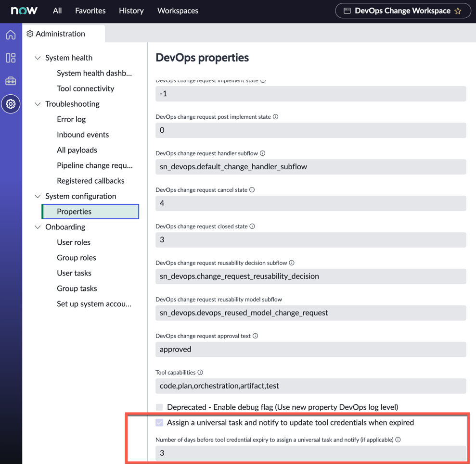Open Group roles page
The width and height of the screenshot is (476, 464).
tap(77, 258)
